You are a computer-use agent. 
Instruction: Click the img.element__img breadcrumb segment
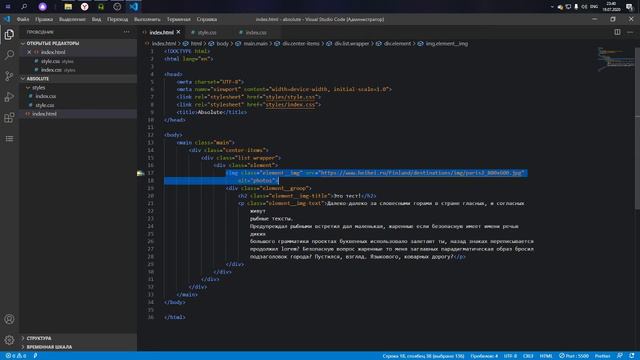[447, 44]
